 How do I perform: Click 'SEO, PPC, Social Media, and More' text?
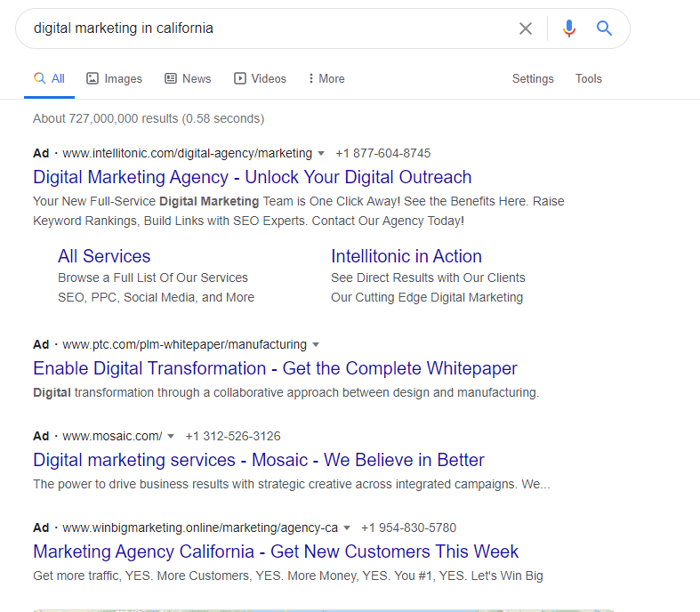coord(156,297)
